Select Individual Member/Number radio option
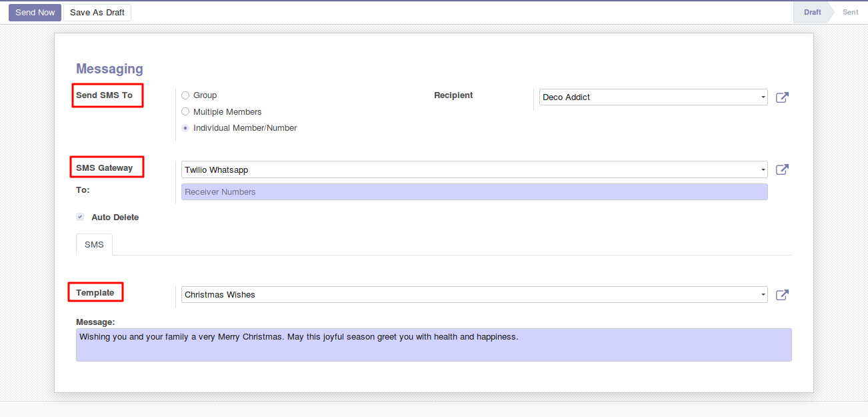This screenshot has width=868, height=417. click(185, 128)
